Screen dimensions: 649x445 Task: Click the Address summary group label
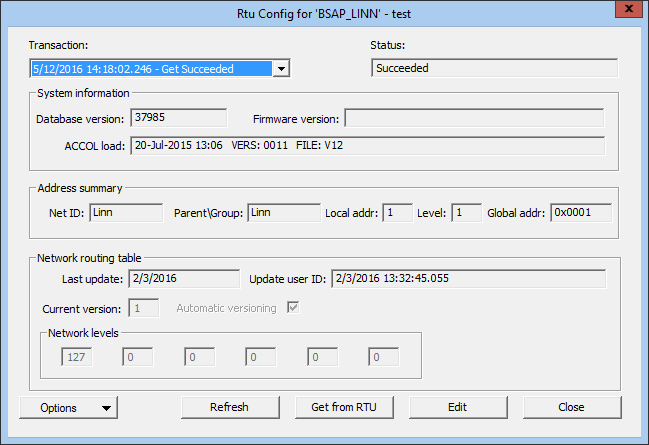point(80,188)
